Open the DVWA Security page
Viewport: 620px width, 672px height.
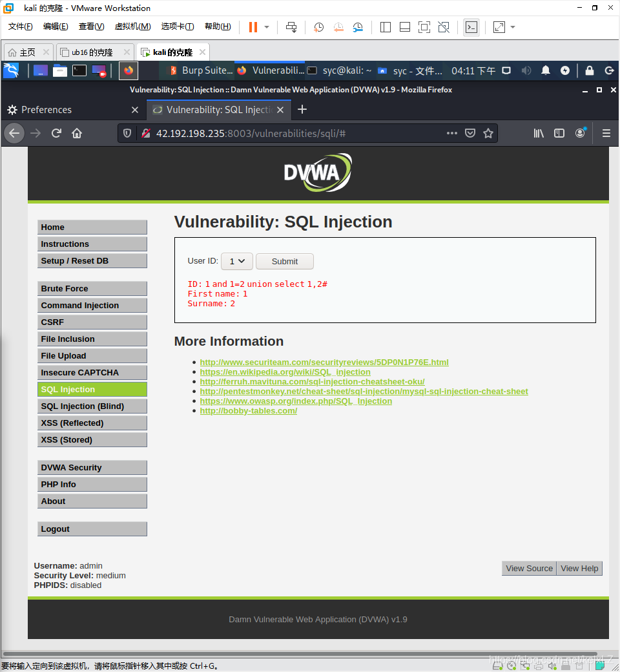click(92, 468)
